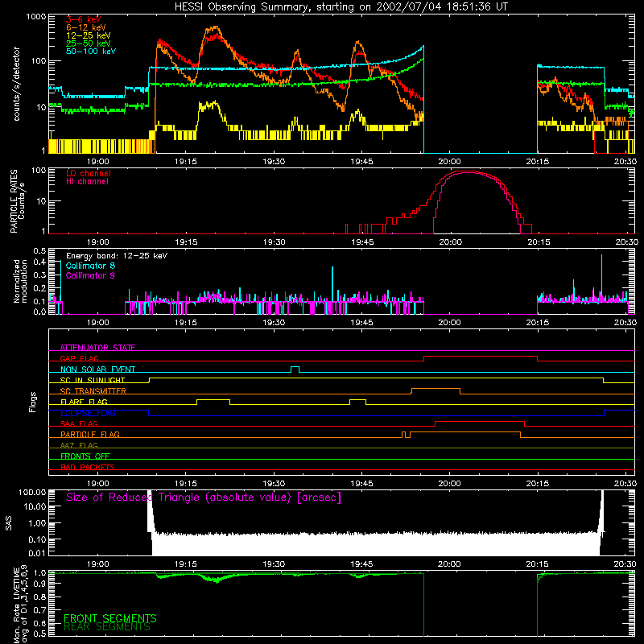Click the ATTENUATOR STATE flag label

[97, 348]
